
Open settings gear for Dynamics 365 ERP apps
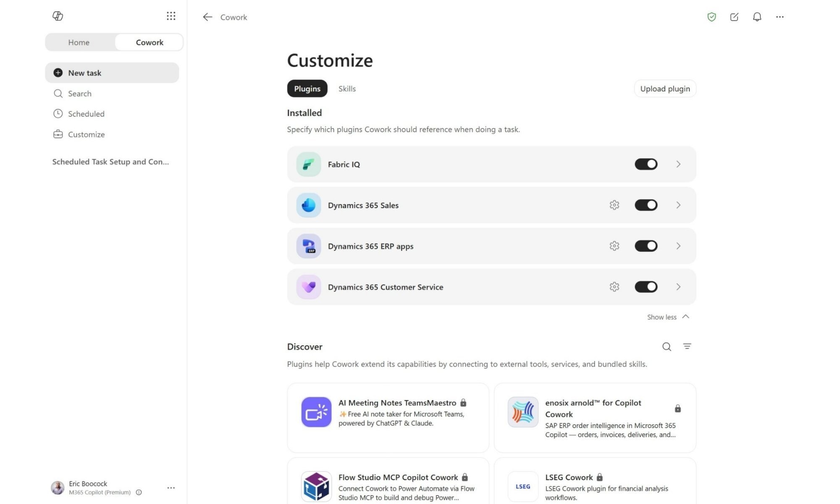[x=614, y=246]
